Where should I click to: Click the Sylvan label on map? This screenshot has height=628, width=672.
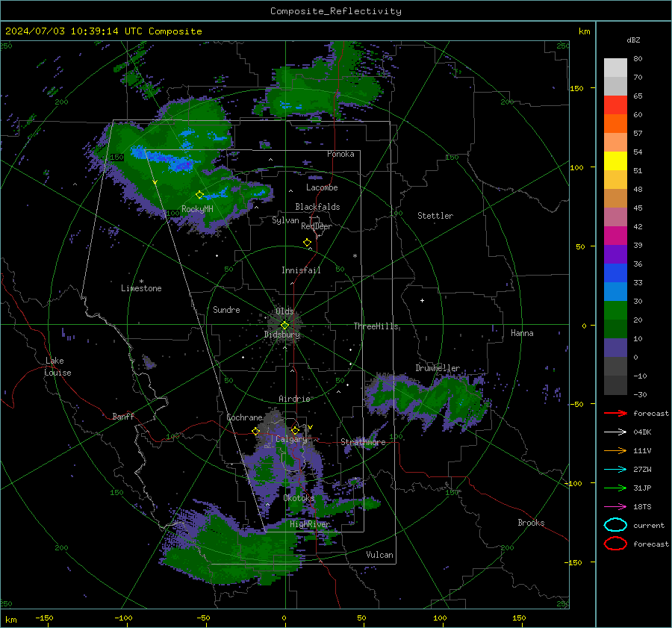[285, 220]
